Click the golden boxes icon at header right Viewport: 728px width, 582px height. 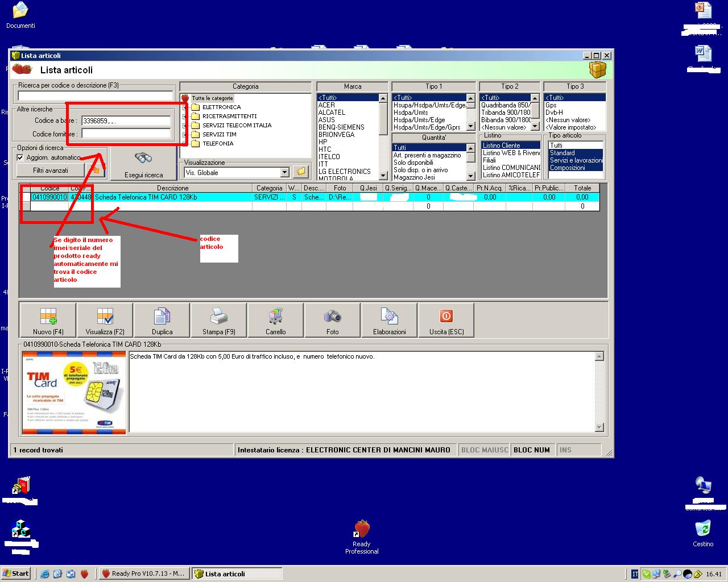[x=597, y=70]
